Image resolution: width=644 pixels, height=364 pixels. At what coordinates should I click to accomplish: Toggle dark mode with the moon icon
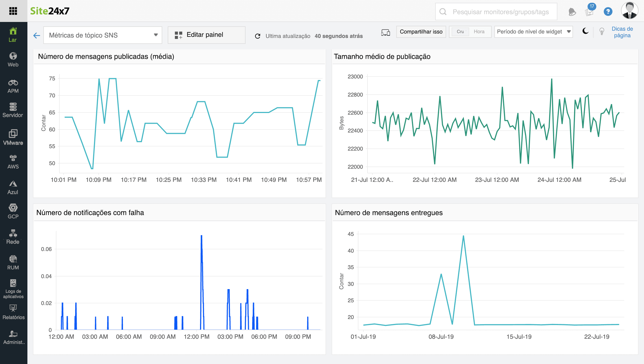pos(586,31)
